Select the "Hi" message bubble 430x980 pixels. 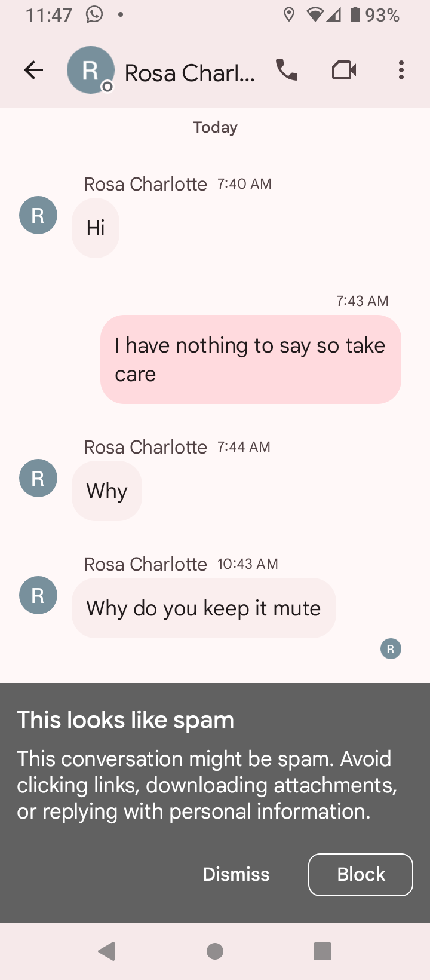coord(96,228)
